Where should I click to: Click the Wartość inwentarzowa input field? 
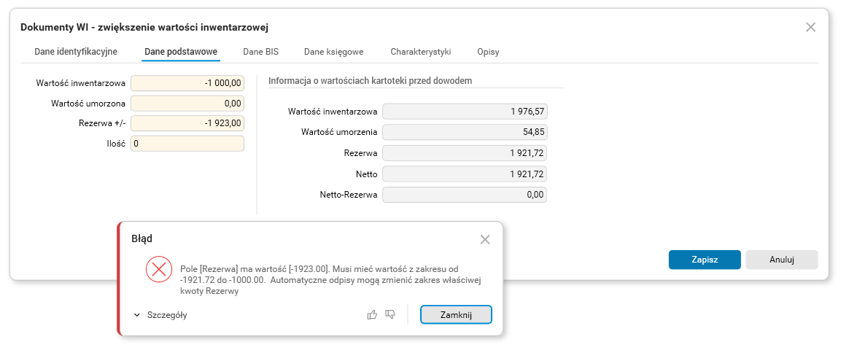click(187, 84)
